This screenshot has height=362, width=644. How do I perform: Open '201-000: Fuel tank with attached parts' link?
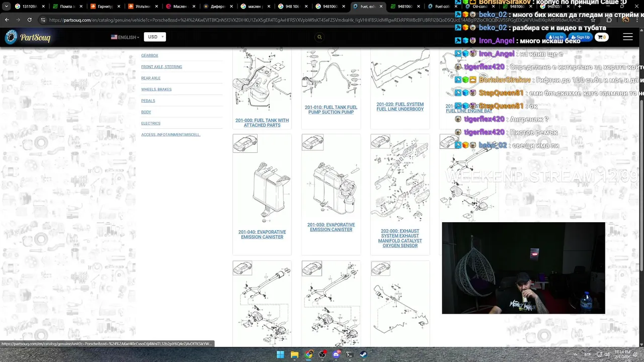[262, 123]
